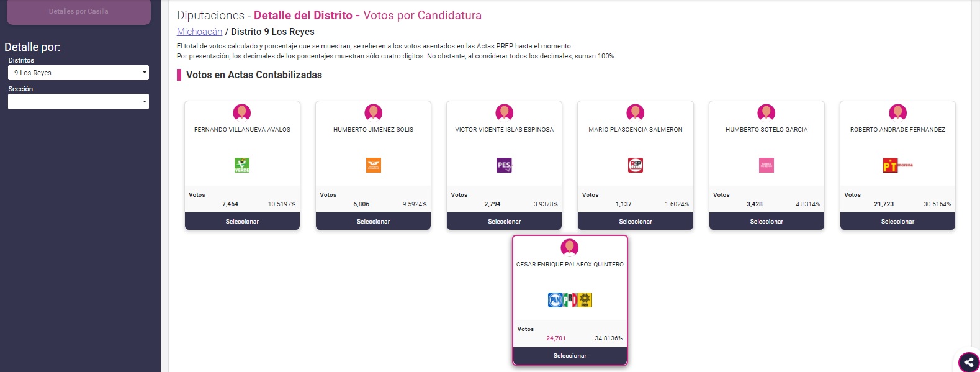Click Fernando Villanueva Avalos avatar icon
980x372 pixels.
pos(242,112)
